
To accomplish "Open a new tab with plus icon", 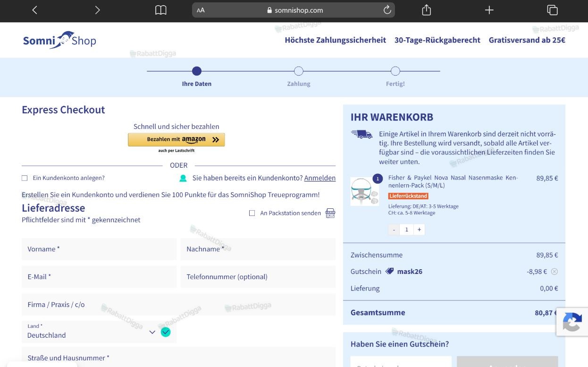I will (489, 10).
